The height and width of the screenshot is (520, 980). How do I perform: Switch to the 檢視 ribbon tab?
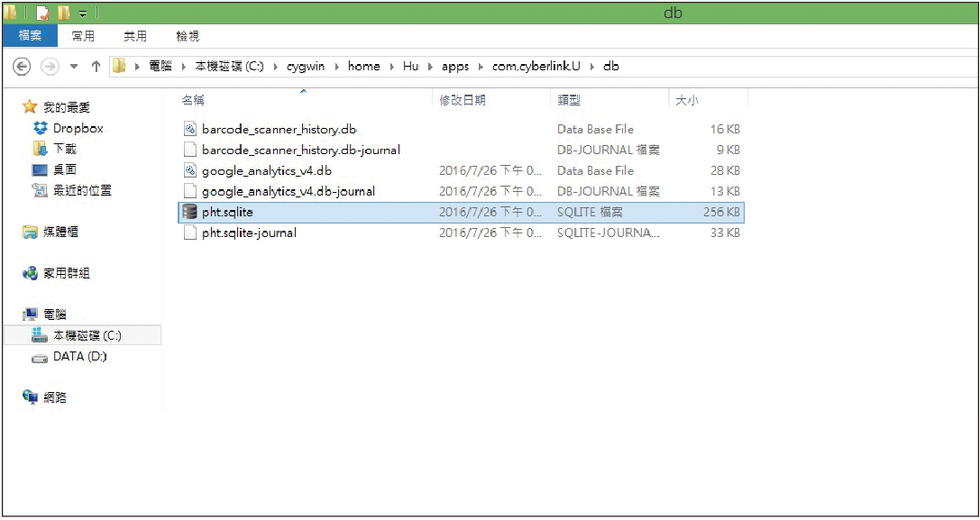(x=188, y=36)
